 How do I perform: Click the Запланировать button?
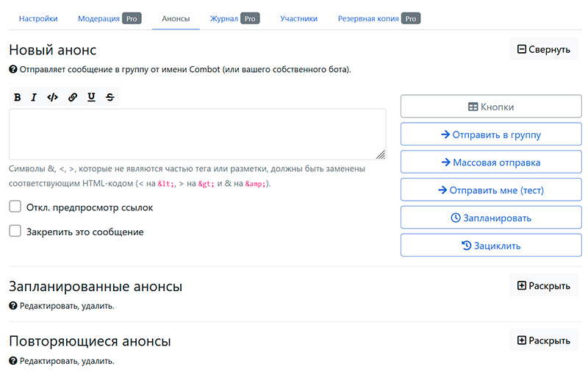tap(491, 218)
